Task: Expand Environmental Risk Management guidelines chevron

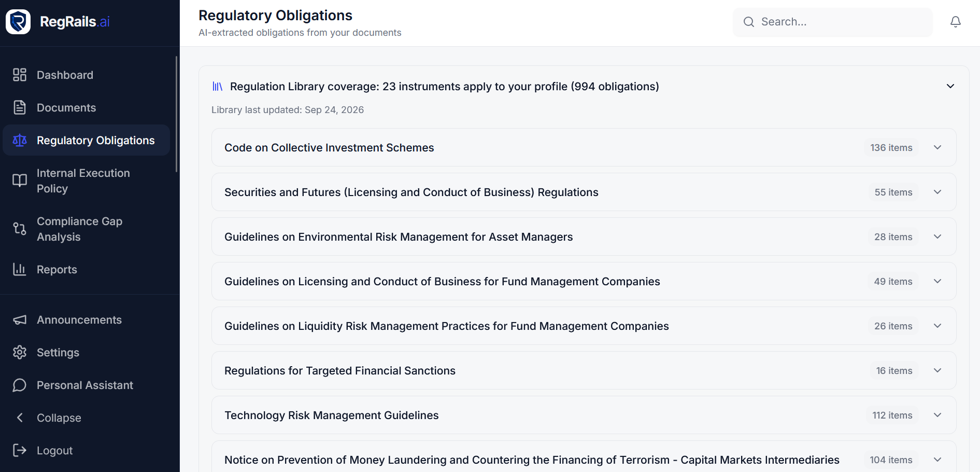Action: [938, 237]
